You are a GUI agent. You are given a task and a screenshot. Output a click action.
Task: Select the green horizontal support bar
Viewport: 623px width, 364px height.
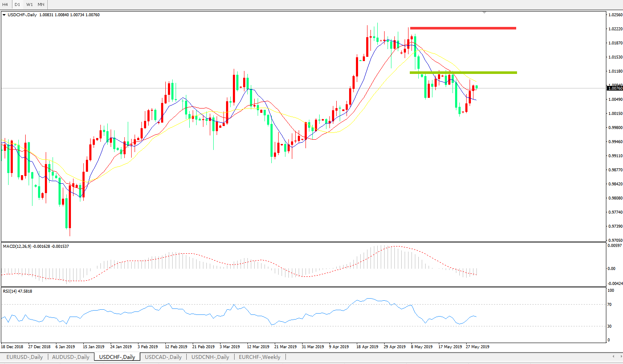click(x=463, y=73)
